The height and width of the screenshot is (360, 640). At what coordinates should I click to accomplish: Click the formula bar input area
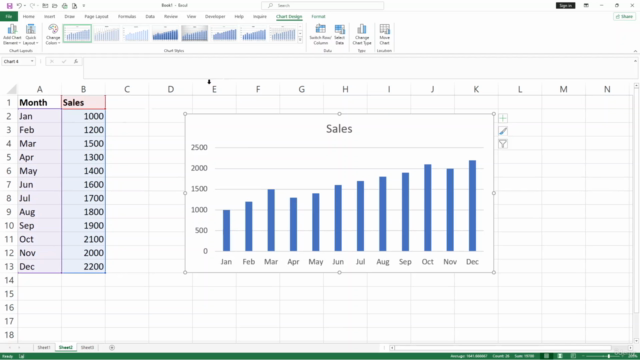359,68
